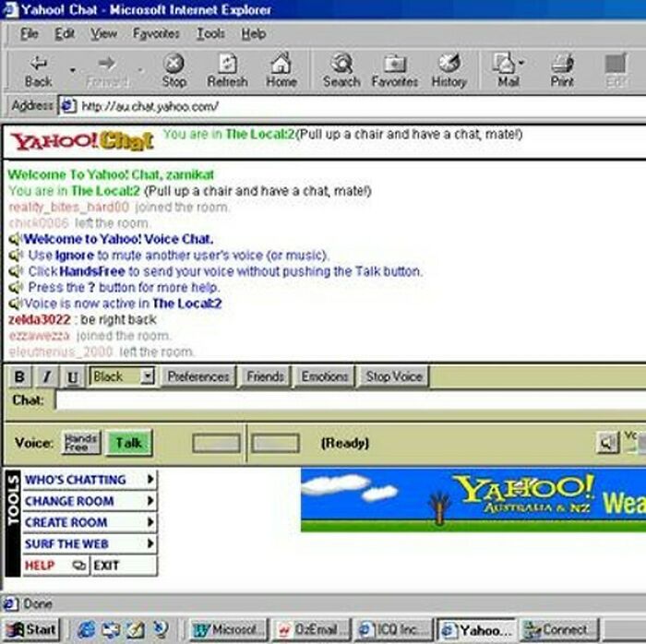
Task: Click the Stop Voice button
Action: point(394,376)
